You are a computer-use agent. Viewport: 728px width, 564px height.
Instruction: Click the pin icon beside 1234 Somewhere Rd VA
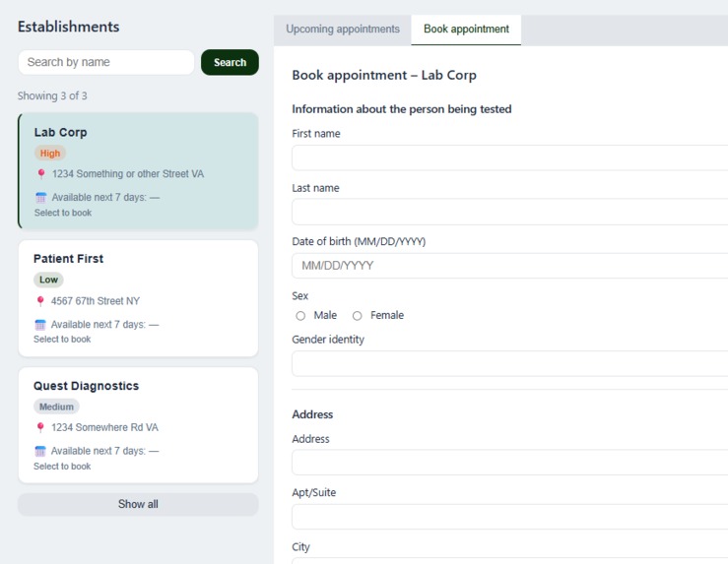[x=40, y=427]
